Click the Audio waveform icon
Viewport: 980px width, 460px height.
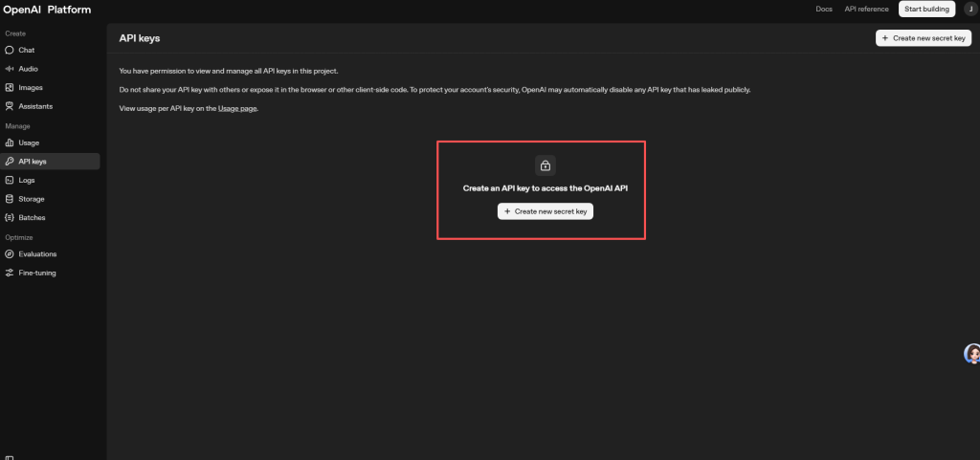coord(10,69)
